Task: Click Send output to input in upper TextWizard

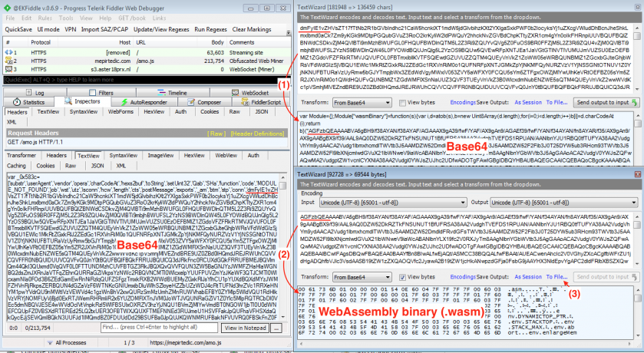Action: tap(606, 102)
